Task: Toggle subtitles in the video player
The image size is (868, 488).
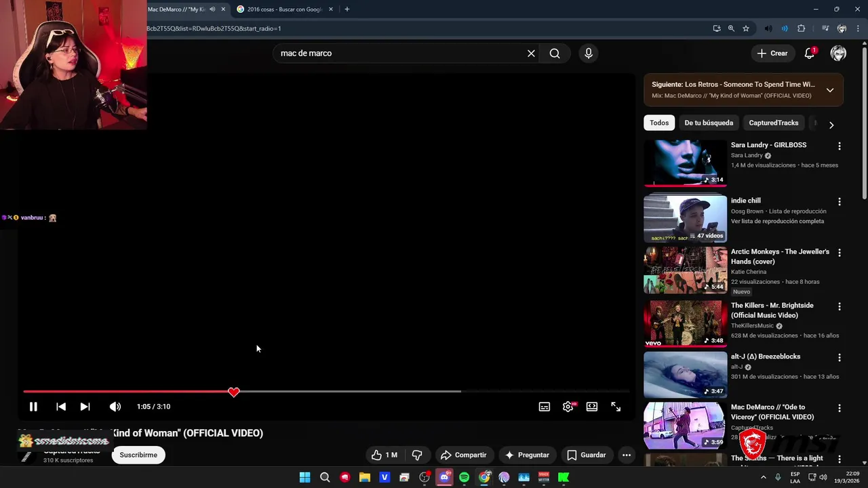Action: (x=545, y=407)
